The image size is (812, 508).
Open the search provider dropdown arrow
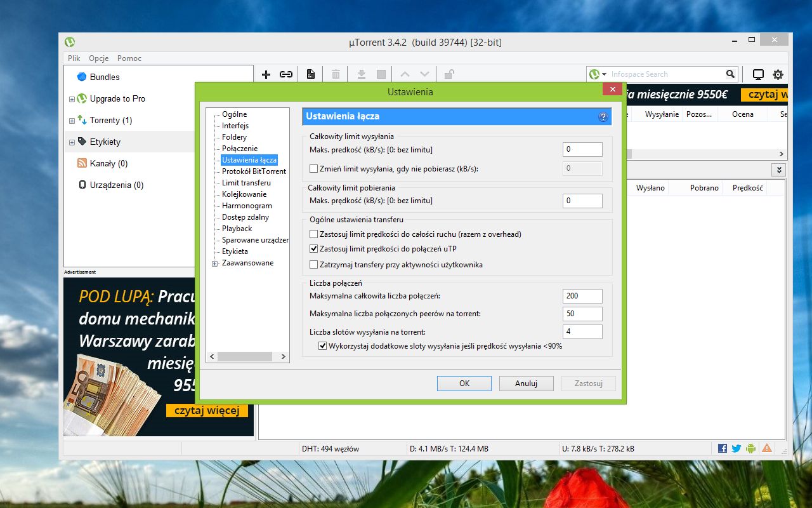[605, 74]
